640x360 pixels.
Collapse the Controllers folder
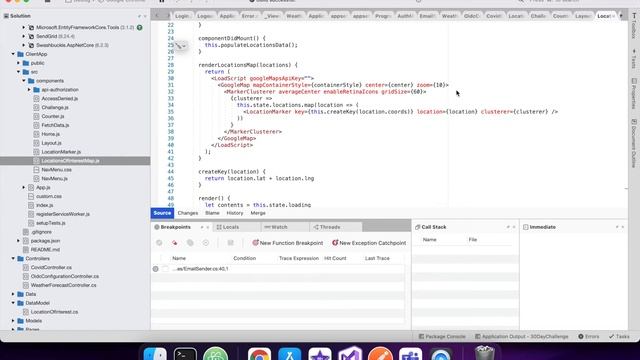pyautogui.click(x=13, y=258)
